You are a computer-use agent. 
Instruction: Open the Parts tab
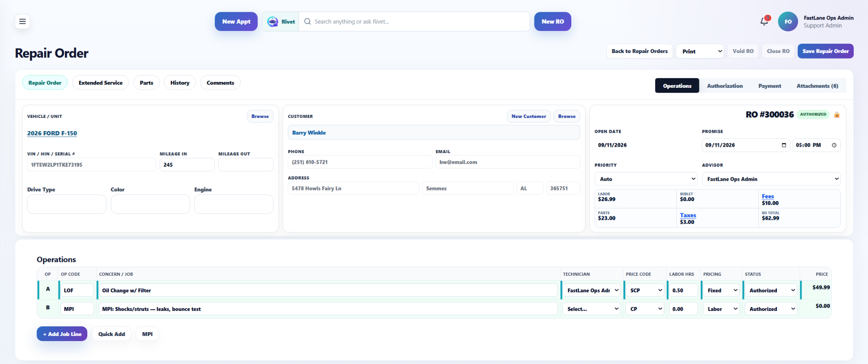pos(147,83)
